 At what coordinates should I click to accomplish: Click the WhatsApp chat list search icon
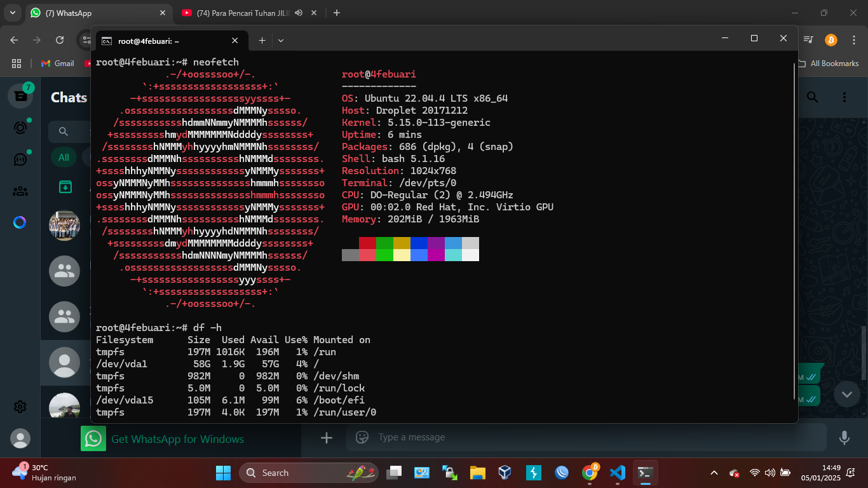(x=64, y=132)
